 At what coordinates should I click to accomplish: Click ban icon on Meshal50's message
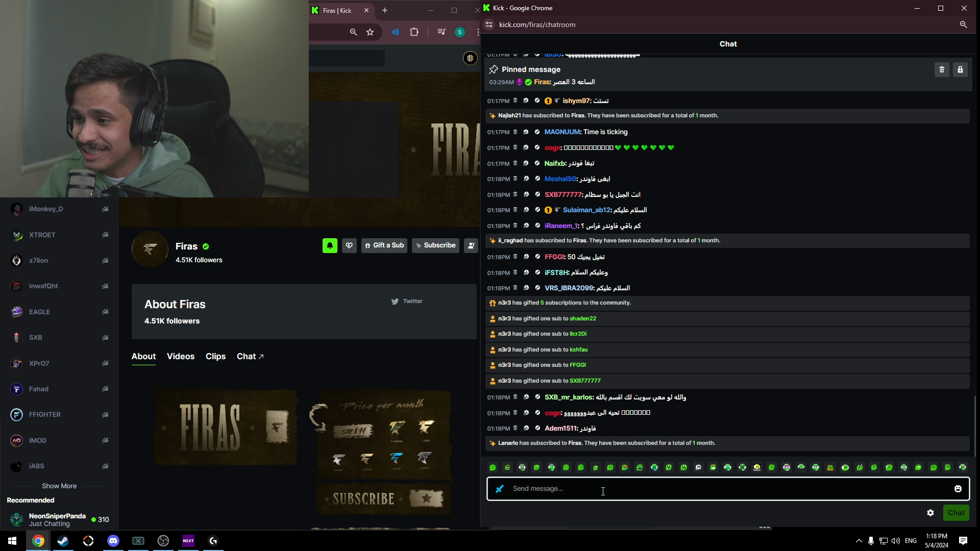[537, 179]
